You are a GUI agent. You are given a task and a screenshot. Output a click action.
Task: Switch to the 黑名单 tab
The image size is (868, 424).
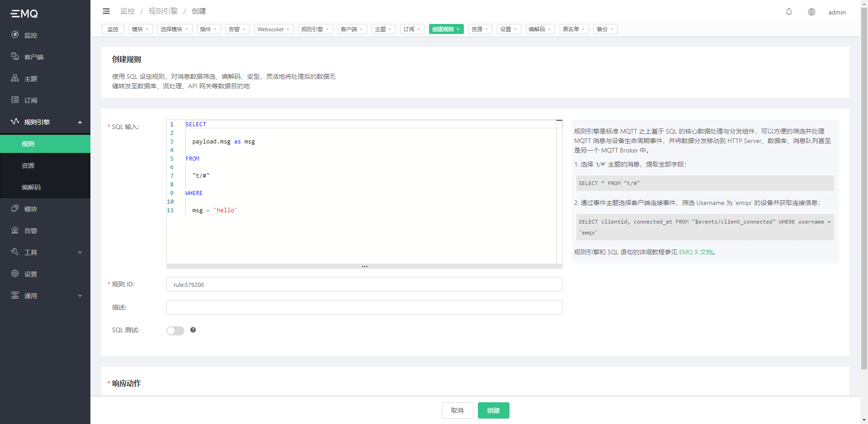pos(574,29)
